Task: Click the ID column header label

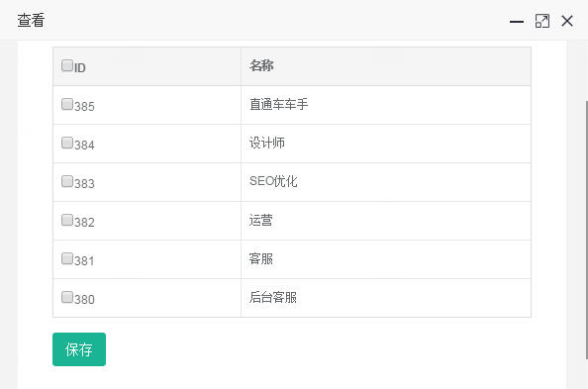Action: pyautogui.click(x=80, y=68)
